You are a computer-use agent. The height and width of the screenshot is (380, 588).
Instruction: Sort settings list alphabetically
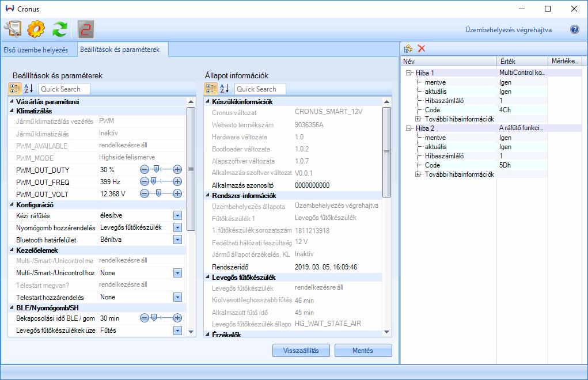pos(28,89)
